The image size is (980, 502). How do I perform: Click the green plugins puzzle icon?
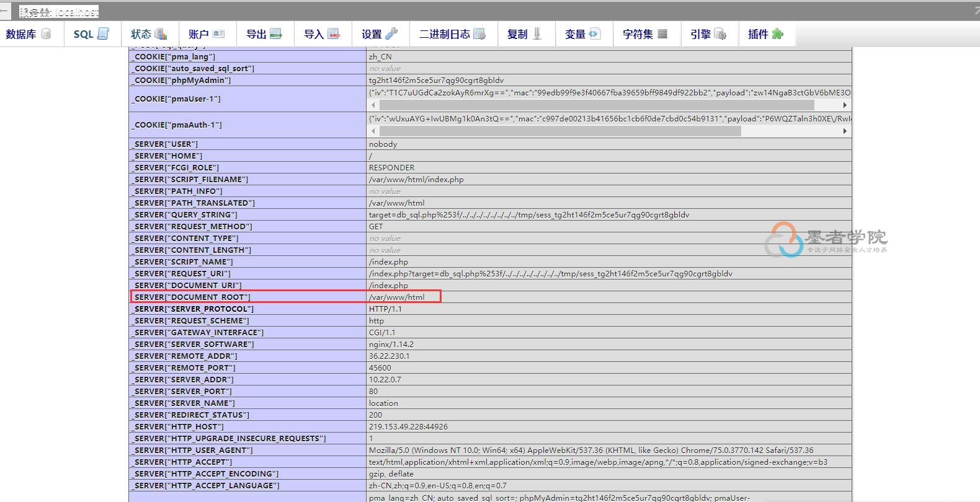(x=777, y=33)
